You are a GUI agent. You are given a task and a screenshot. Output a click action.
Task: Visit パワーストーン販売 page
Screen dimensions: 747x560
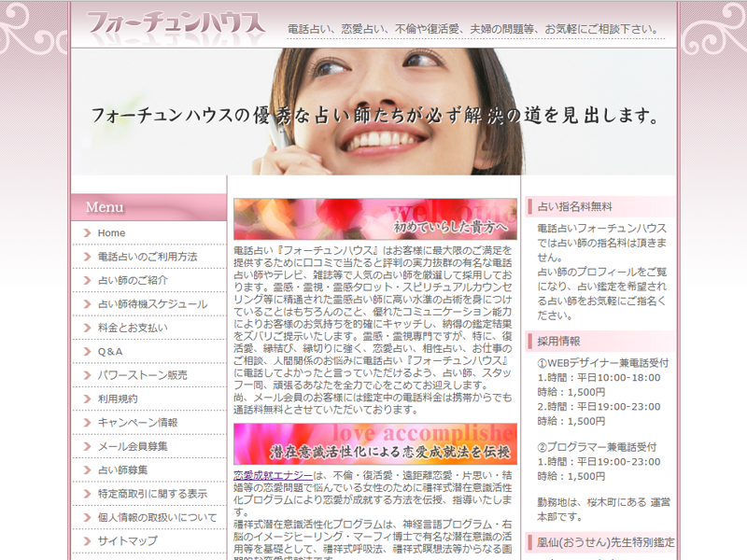pyautogui.click(x=143, y=375)
